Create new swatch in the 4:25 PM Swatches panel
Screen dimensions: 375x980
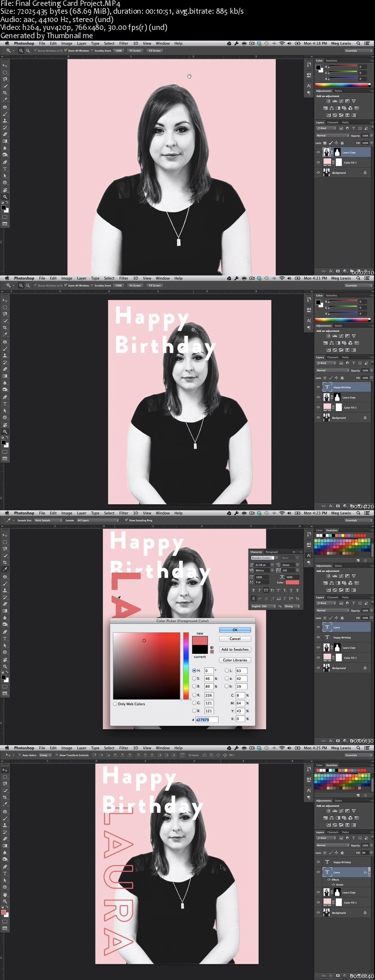pos(359,796)
